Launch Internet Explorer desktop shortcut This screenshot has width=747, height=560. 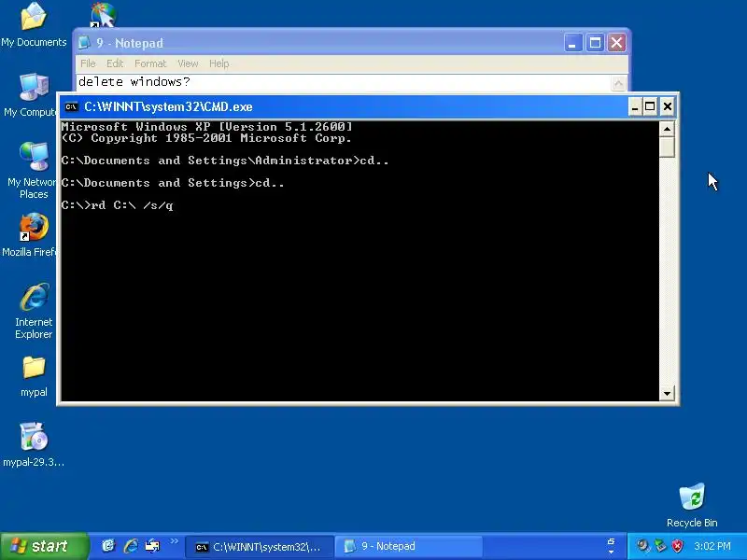pos(34,311)
